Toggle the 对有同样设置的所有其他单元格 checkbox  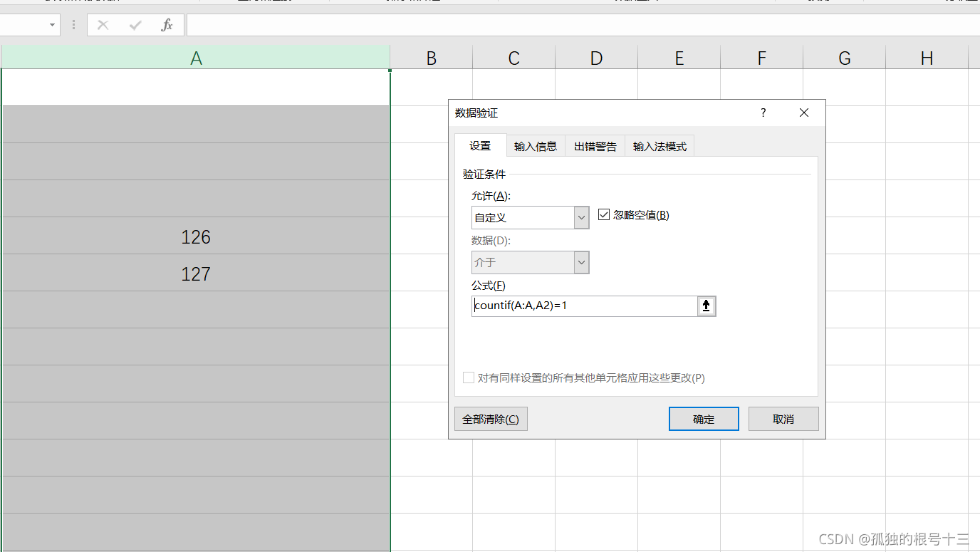click(469, 377)
